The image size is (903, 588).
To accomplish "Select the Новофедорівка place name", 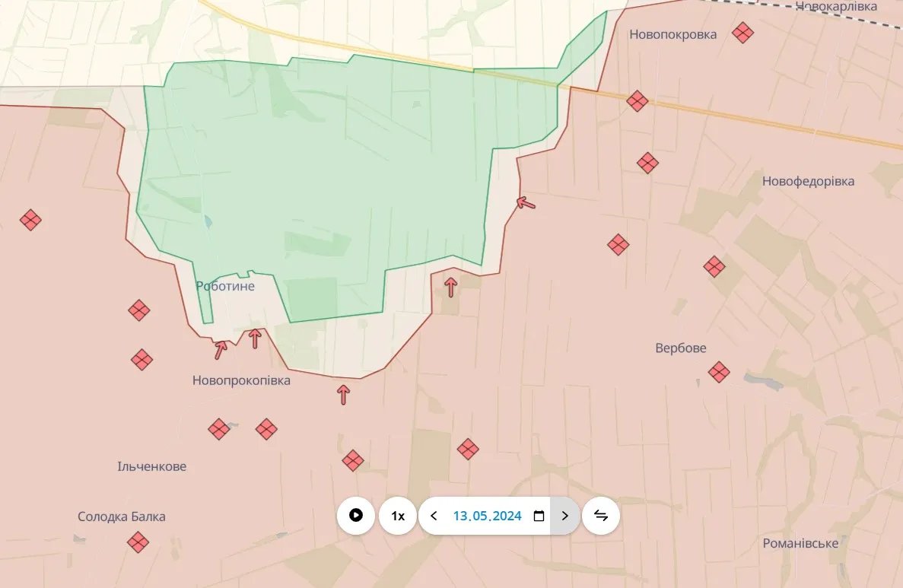I will (x=808, y=181).
